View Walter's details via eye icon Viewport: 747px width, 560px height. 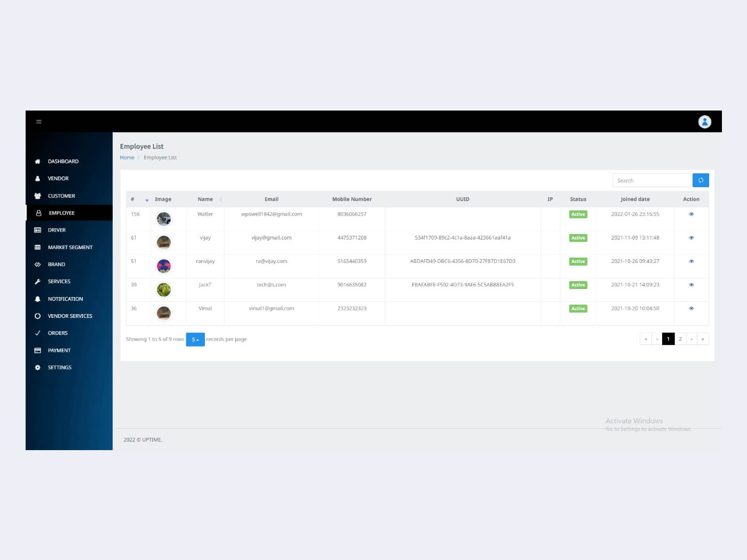(691, 214)
